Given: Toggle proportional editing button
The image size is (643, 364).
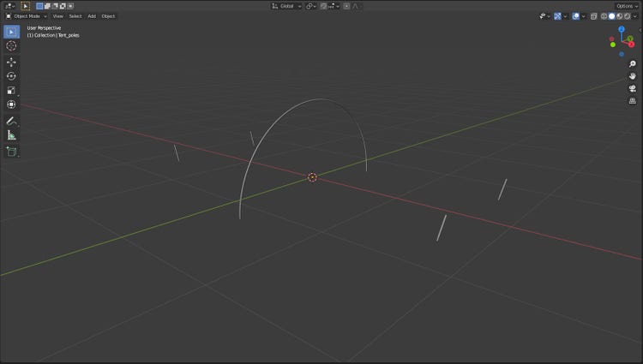Looking at the screenshot, I should [346, 6].
